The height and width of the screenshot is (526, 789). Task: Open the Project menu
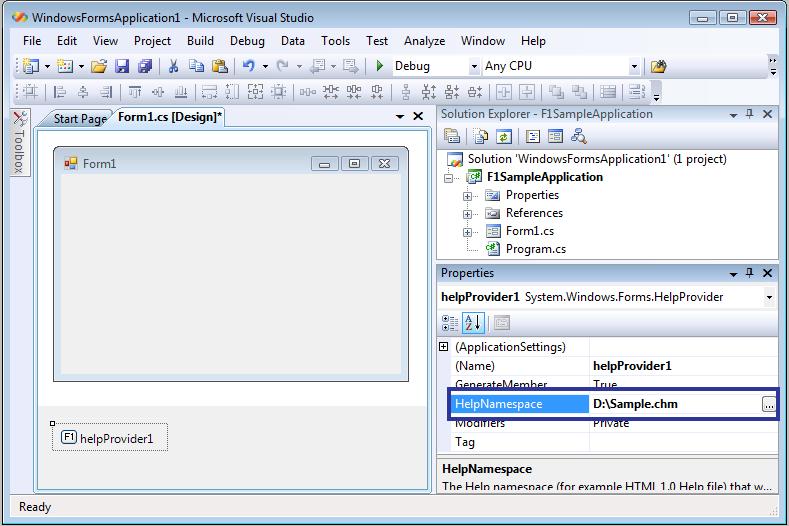(x=152, y=41)
